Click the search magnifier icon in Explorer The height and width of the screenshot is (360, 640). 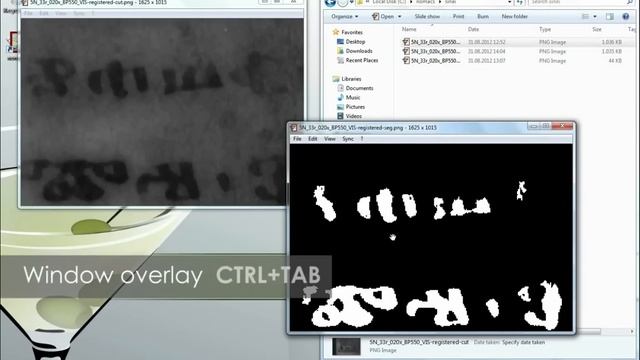click(630, 2)
